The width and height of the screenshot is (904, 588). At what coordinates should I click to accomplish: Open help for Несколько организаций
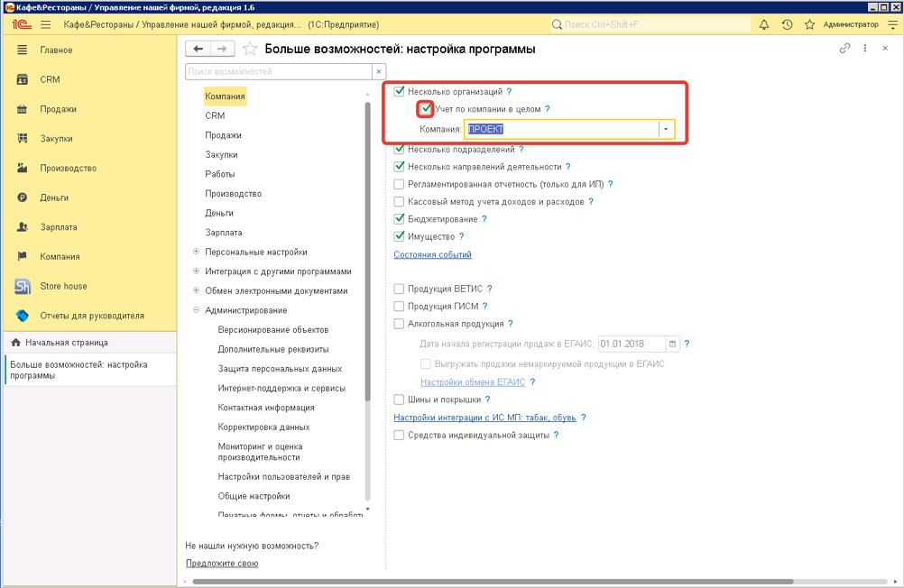pos(509,92)
